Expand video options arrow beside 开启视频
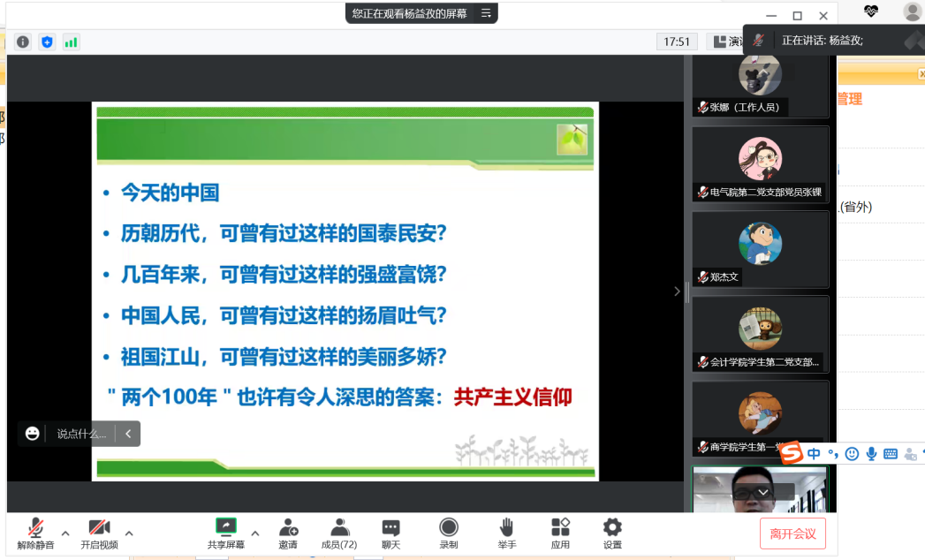The height and width of the screenshot is (560, 925). coord(129,534)
